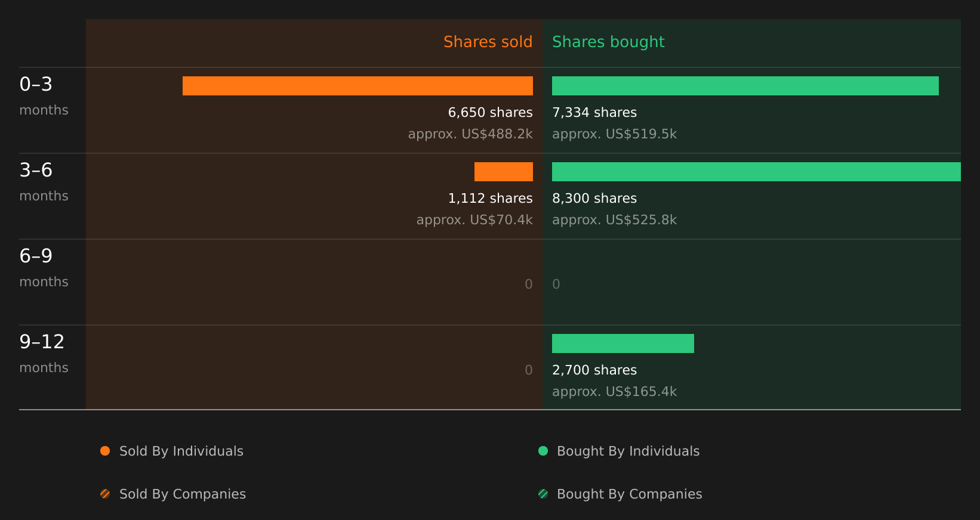Click the Shares bought column header
The image size is (980, 520).
pyautogui.click(x=608, y=42)
